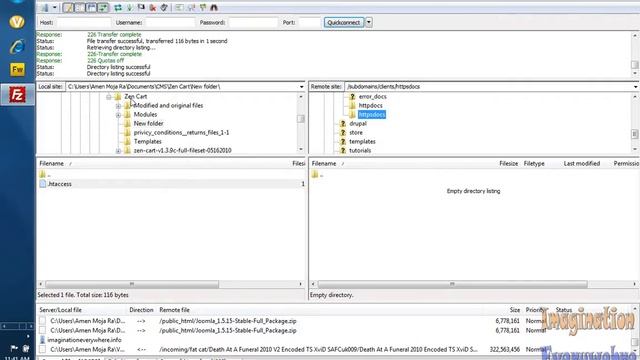This screenshot has height=360, width=640.
Task: Expand the Modules folder node
Action: [x=118, y=115]
